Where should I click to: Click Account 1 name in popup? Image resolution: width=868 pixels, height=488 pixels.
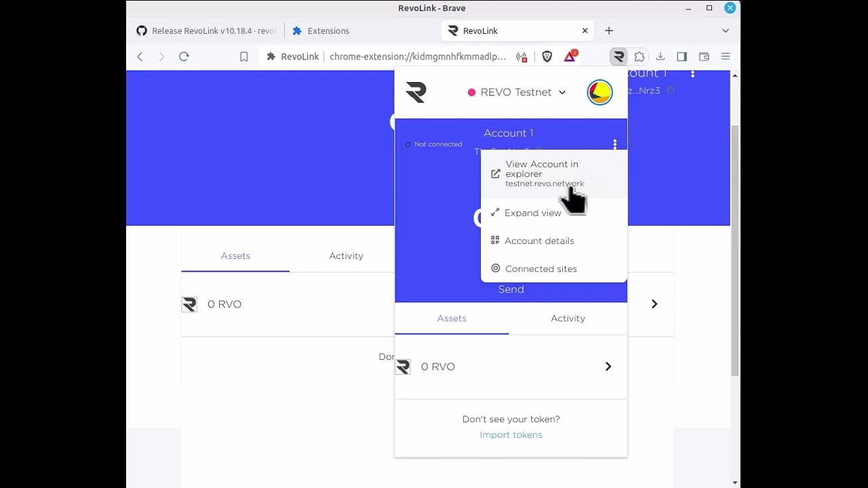click(x=509, y=134)
